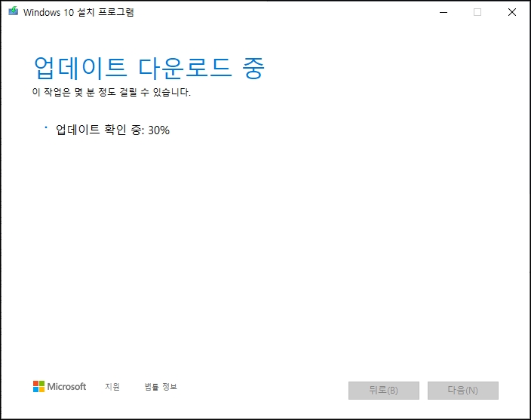
Task: Click the '업데이트 다운로드 중' heading
Action: click(x=149, y=68)
